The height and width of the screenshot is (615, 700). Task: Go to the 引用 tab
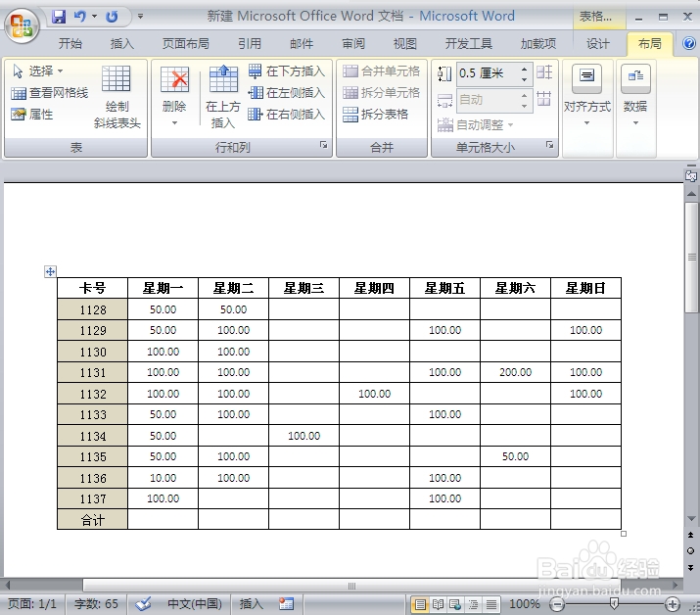point(249,44)
